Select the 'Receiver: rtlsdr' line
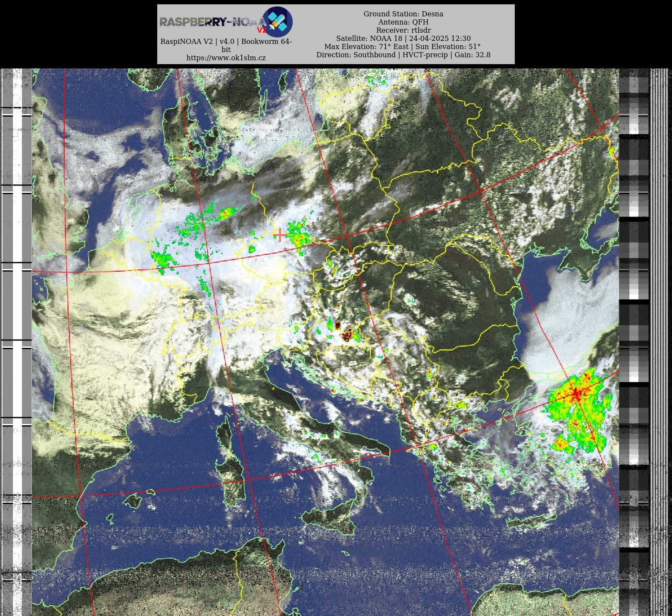Viewport: 672px width, 616px height. [x=403, y=30]
